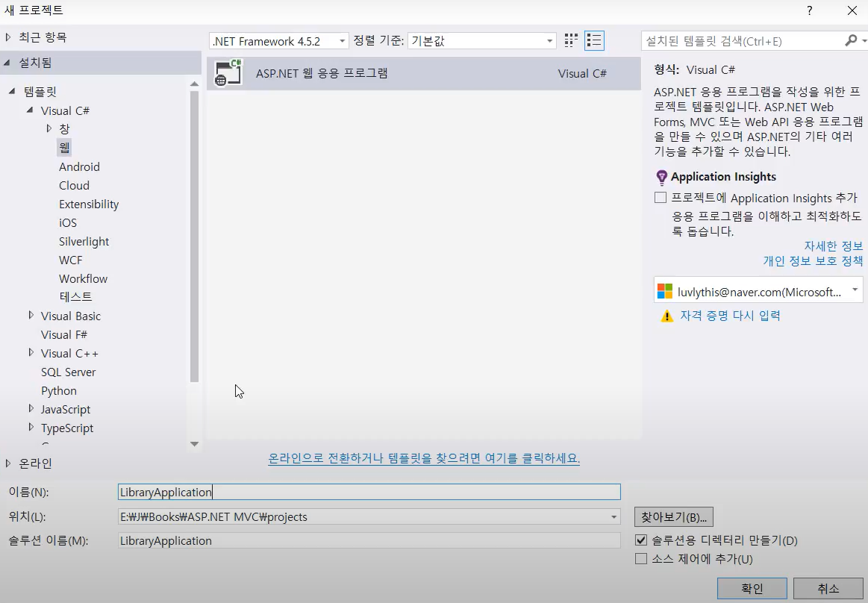Open the help question mark button

pyautogui.click(x=810, y=10)
